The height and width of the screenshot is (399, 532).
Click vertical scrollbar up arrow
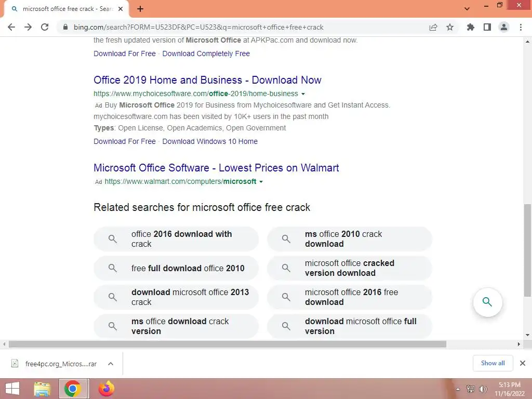(527, 42)
